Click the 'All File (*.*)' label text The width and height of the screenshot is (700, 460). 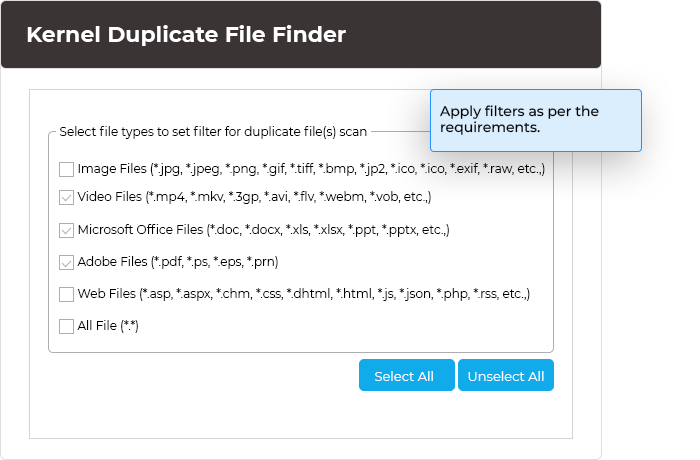coord(108,326)
